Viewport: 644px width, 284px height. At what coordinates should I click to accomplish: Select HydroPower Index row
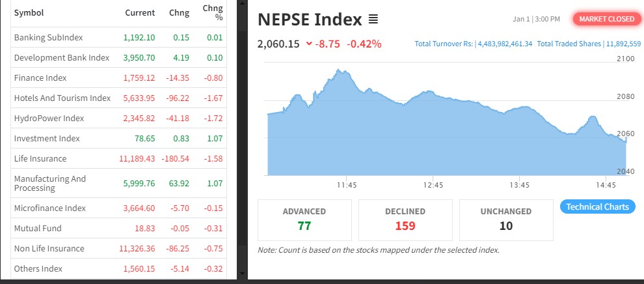[x=49, y=118]
